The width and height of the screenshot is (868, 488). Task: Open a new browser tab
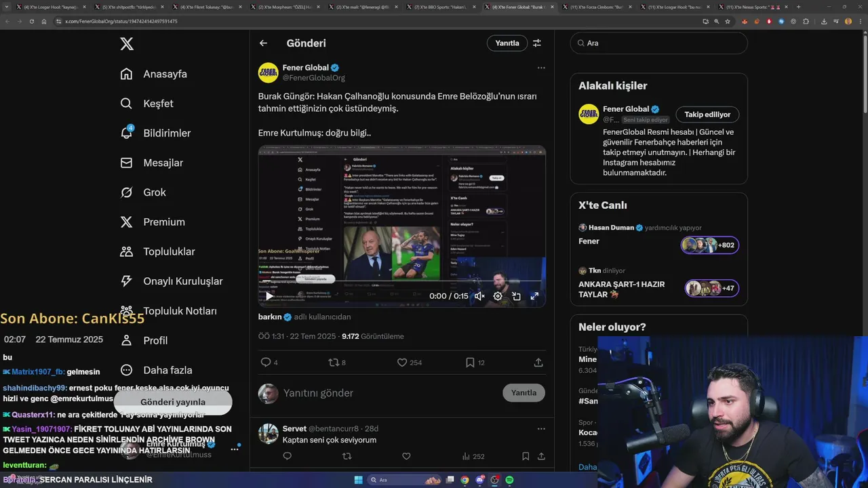(798, 7)
